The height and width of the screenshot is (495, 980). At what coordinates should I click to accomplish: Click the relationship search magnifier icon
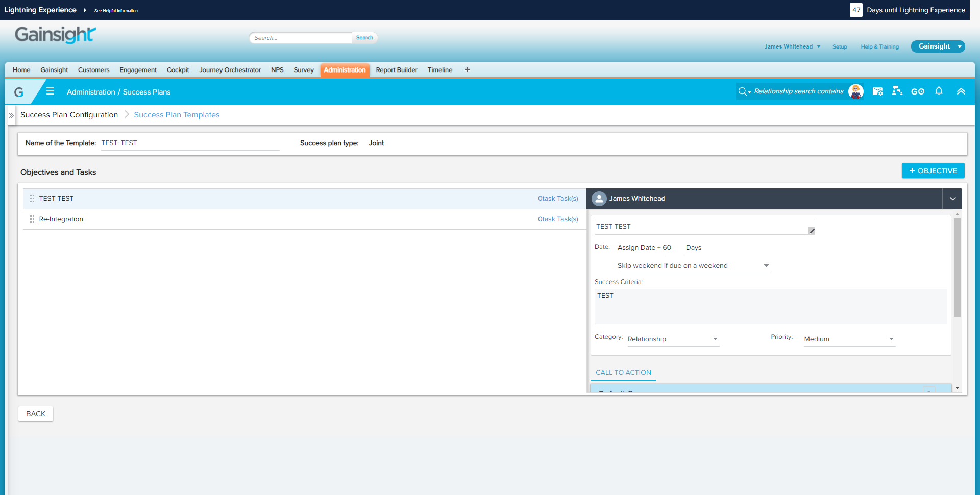pyautogui.click(x=743, y=91)
